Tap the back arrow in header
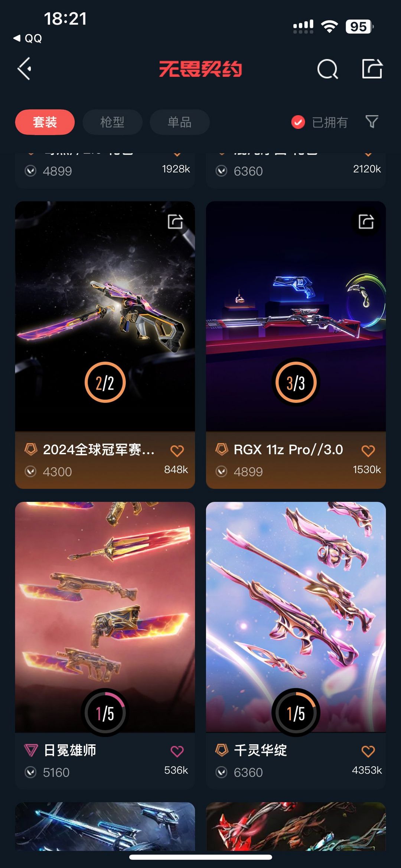Screen dimensions: 401x868 pyautogui.click(x=25, y=69)
